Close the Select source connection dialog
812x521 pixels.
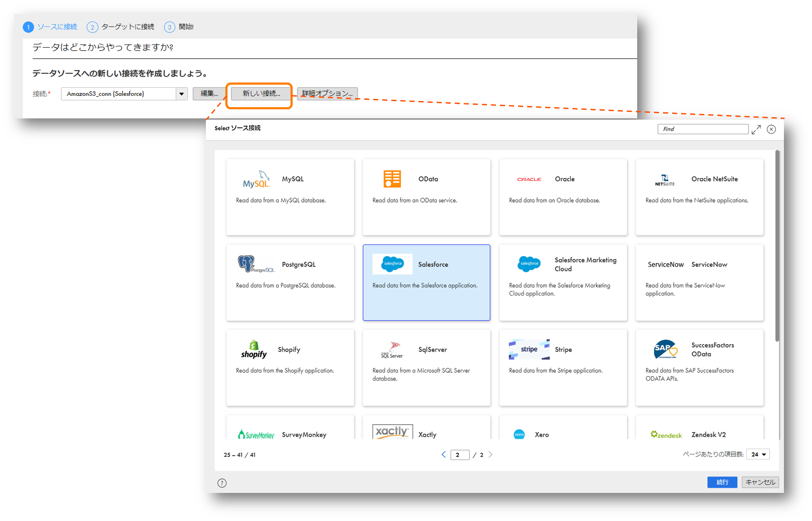point(771,129)
